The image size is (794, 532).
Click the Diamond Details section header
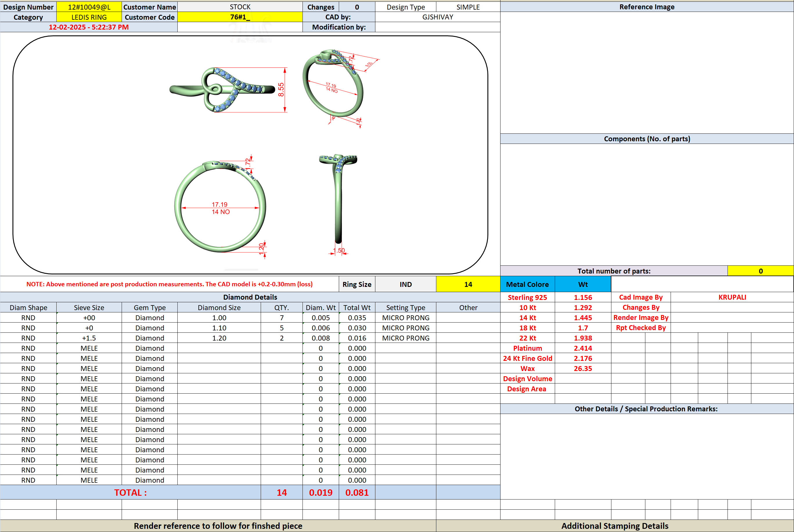tap(250, 297)
